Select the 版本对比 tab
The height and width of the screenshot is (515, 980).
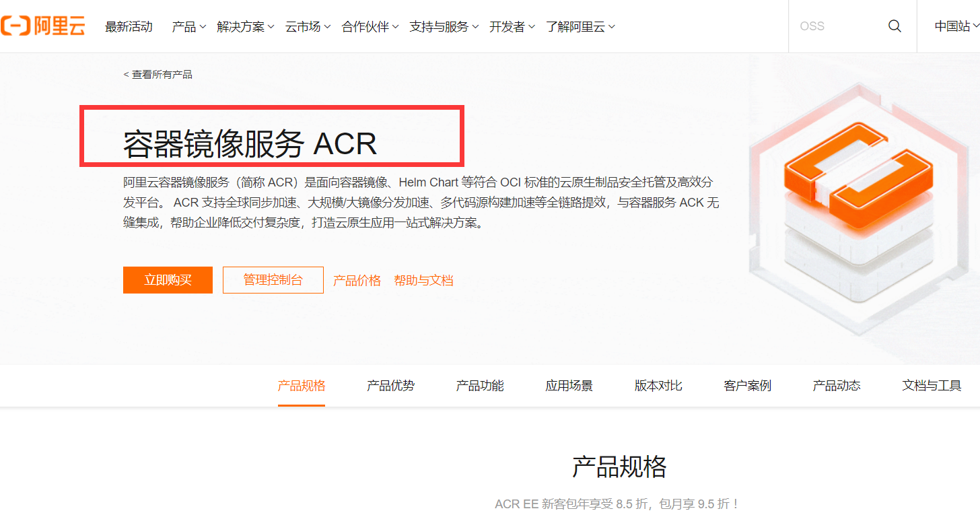tap(658, 386)
